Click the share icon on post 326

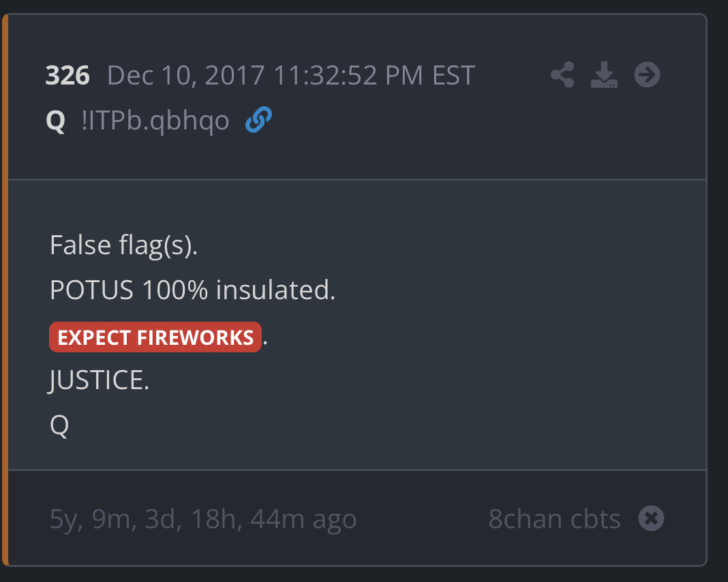(562, 75)
